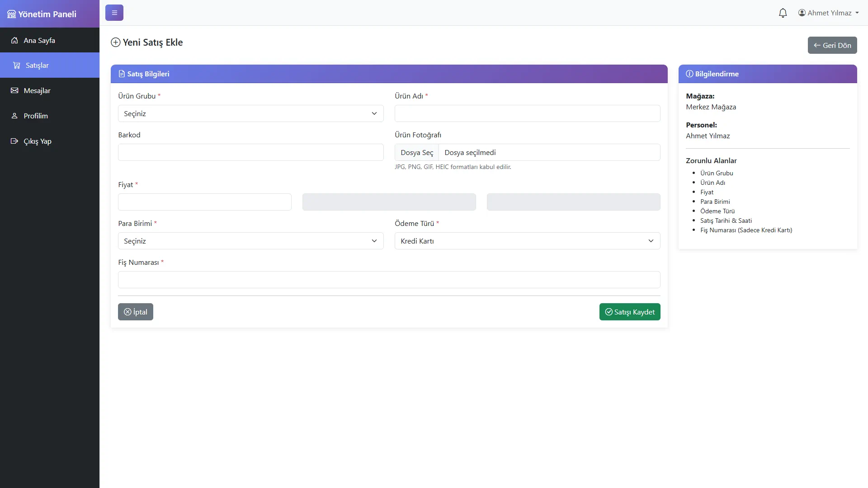The height and width of the screenshot is (488, 868).
Task: Click the Dosya Seç file button
Action: [417, 152]
